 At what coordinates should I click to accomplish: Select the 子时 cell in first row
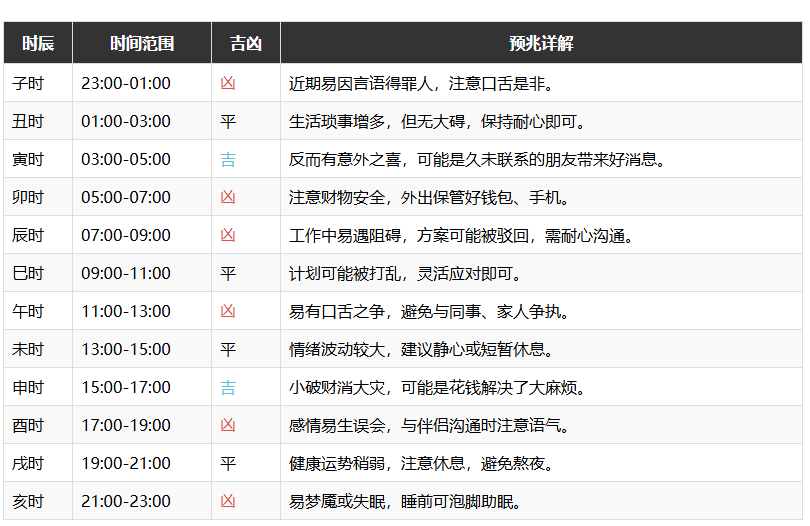click(x=28, y=83)
